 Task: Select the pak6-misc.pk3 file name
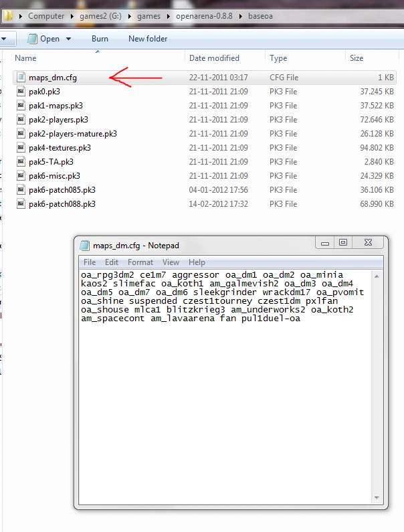[54, 176]
